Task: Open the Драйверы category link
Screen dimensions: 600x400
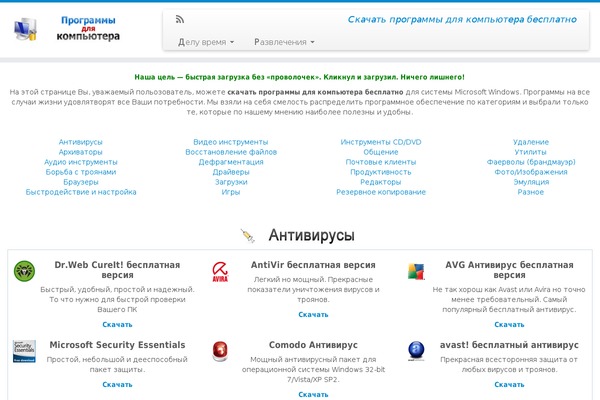Action: coord(231,172)
